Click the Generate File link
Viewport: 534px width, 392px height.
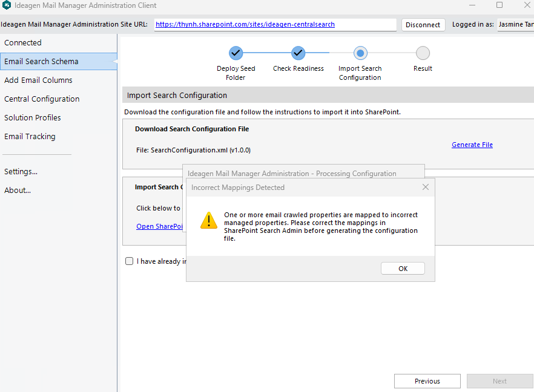(472, 145)
